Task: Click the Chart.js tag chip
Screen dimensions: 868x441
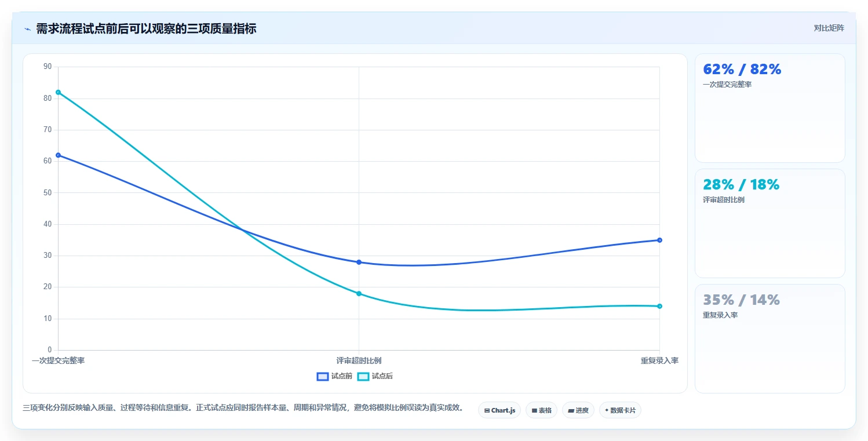Action: pyautogui.click(x=499, y=410)
